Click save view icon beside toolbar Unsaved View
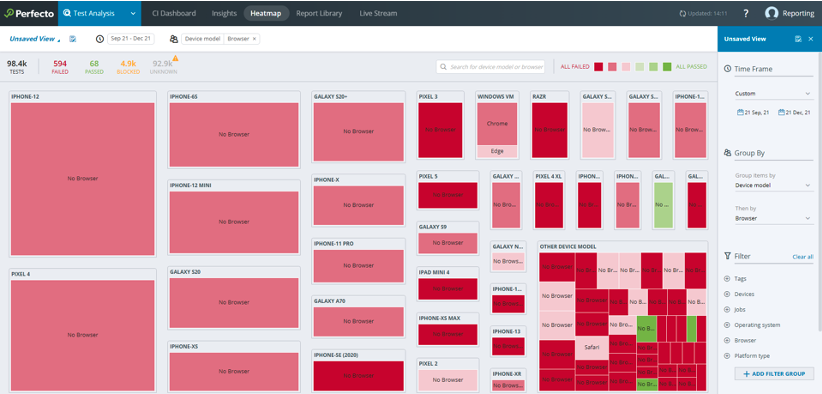 73,39
